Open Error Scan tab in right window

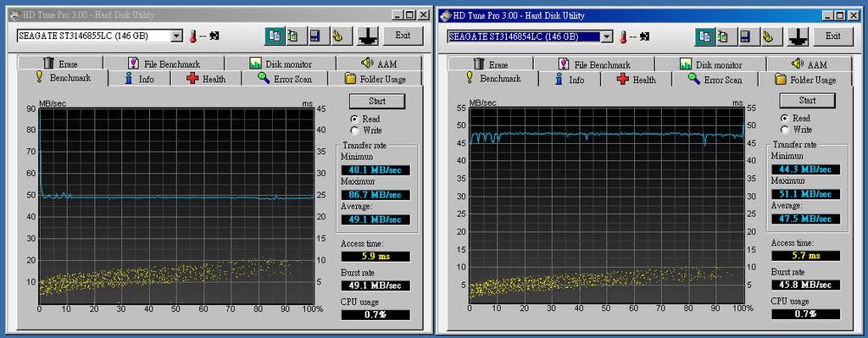tap(715, 79)
